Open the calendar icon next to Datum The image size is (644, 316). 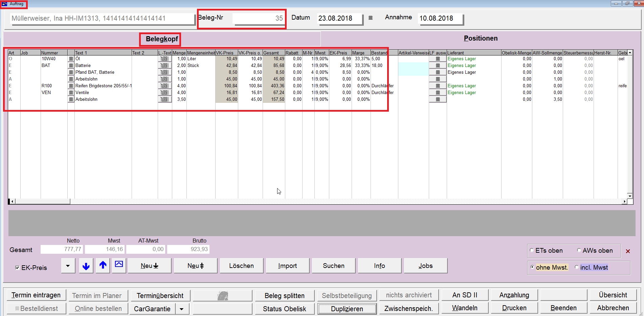tap(371, 18)
